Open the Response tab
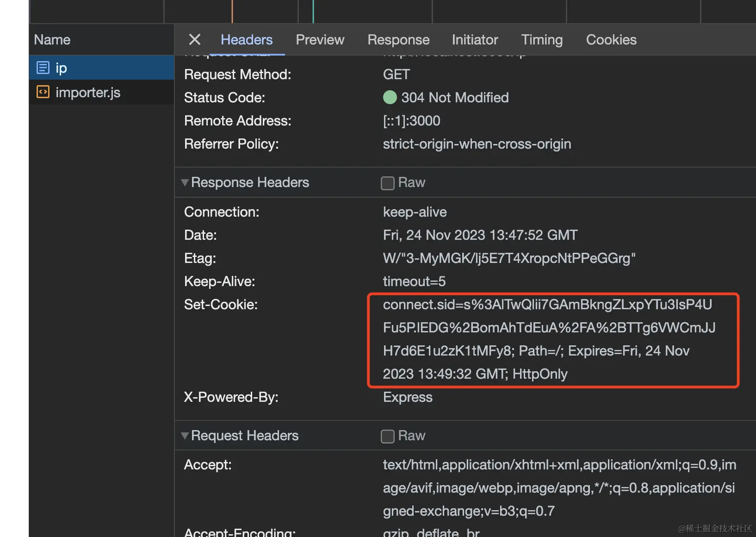Image resolution: width=756 pixels, height=537 pixels. pyautogui.click(x=398, y=40)
